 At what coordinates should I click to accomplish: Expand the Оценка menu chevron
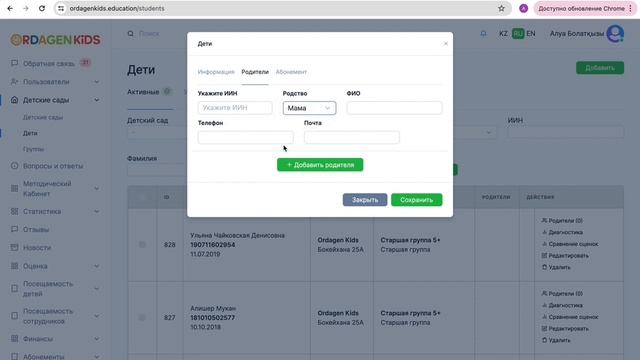97,266
